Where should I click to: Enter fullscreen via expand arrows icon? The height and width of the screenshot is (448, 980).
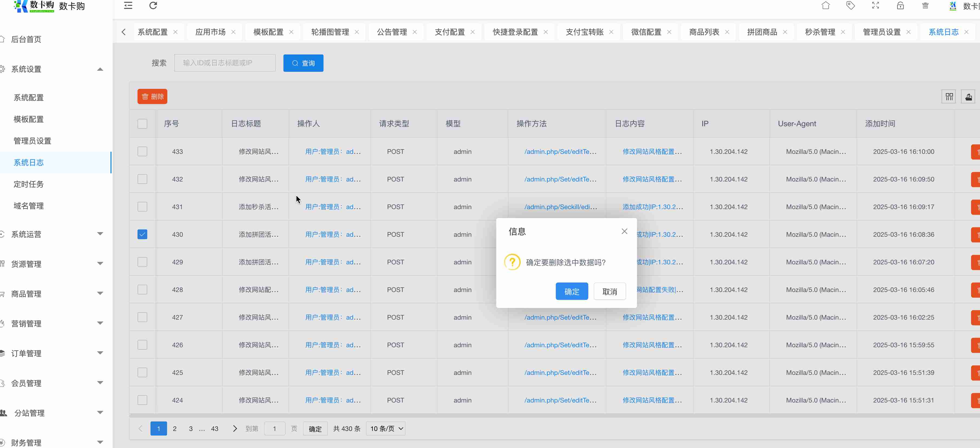876,6
